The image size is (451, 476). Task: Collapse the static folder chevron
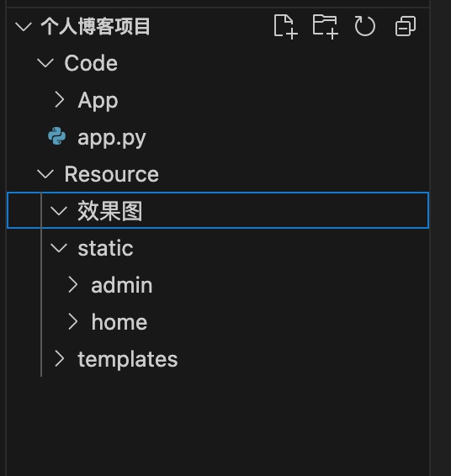59,248
